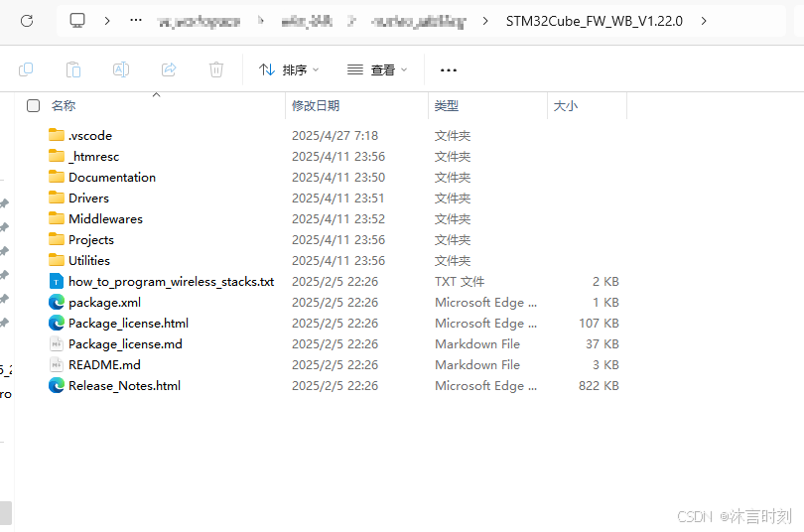Click the TXT 文件 type cell
804x532 pixels.
coord(460,281)
